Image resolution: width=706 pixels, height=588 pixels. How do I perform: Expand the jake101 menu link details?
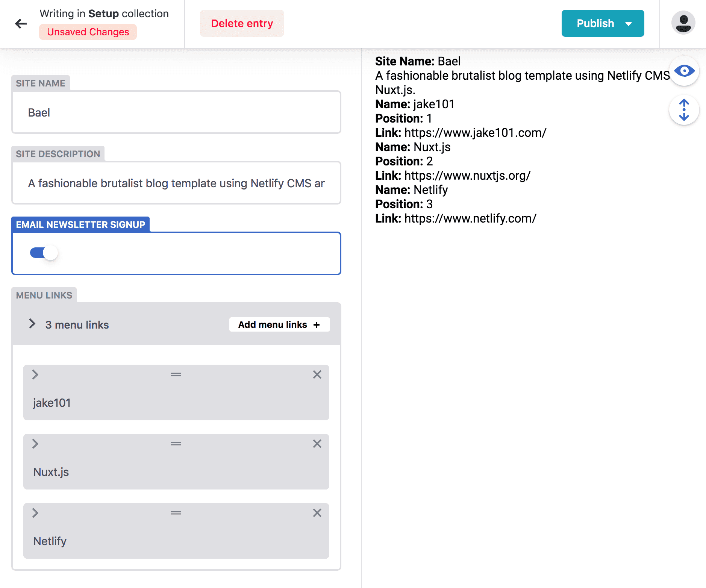pyautogui.click(x=35, y=374)
